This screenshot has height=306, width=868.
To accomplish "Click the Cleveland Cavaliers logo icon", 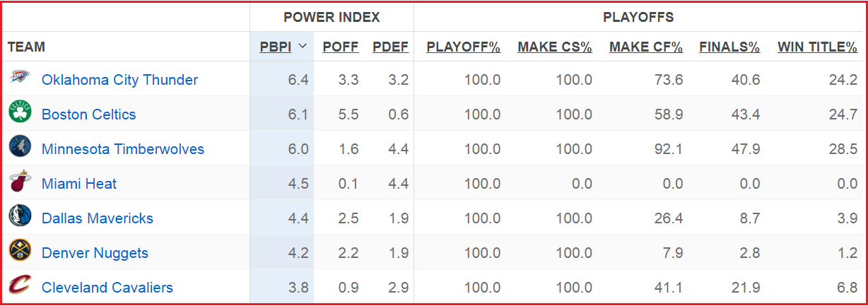I will (20, 286).
